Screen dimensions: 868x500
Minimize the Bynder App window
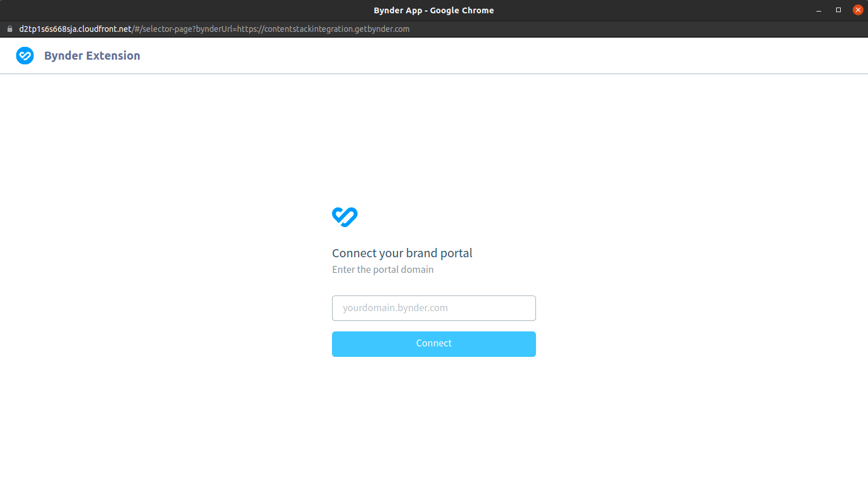pos(819,10)
